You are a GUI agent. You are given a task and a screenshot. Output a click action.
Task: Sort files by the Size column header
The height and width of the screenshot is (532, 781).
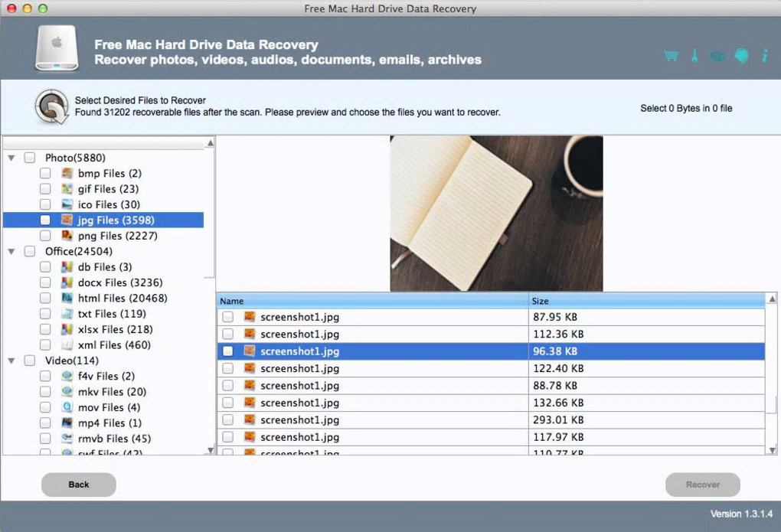pyautogui.click(x=646, y=301)
